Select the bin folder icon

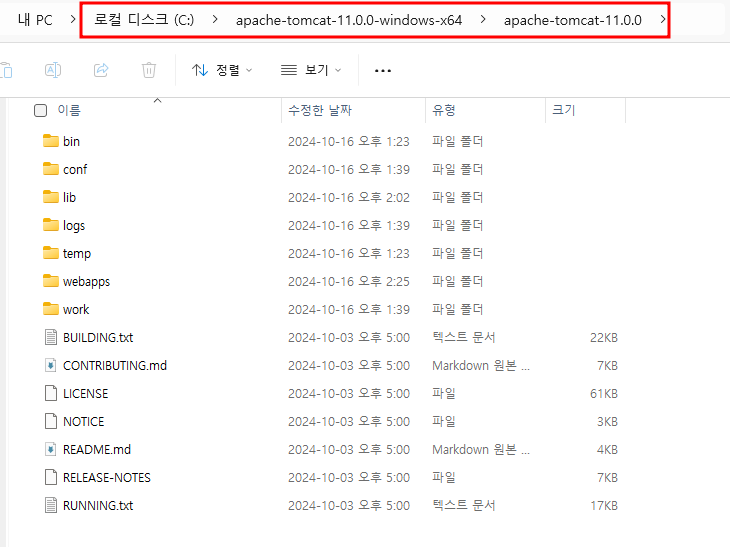(x=51, y=141)
